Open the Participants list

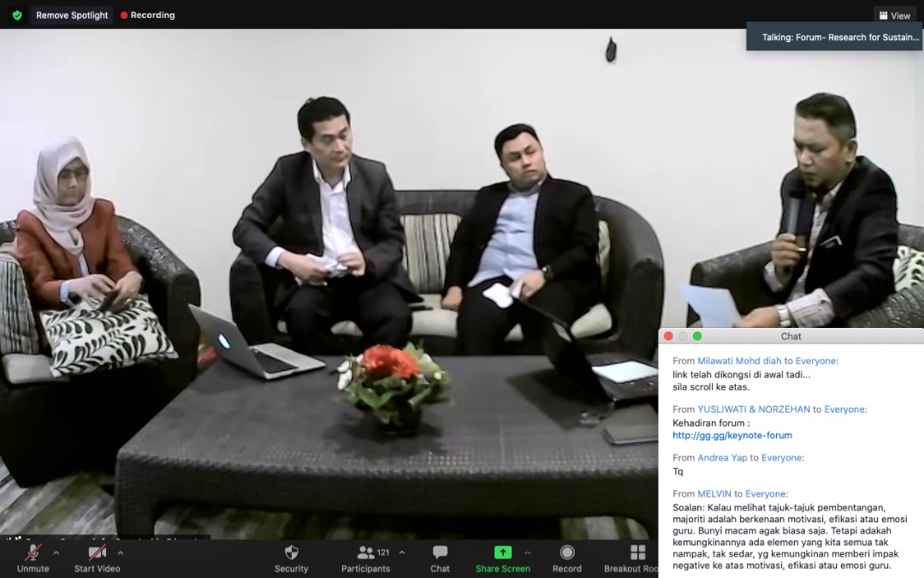366,552
